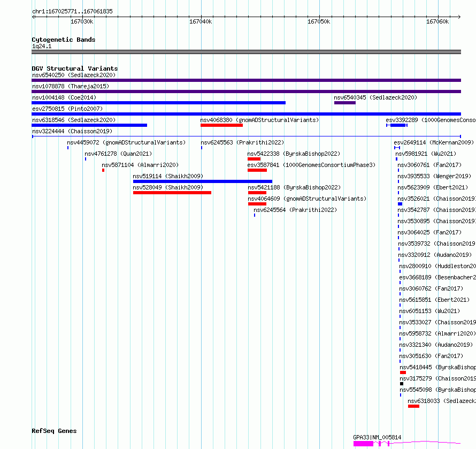476x449 pixels.
Task: Click the chr1:167025771..167061835 position label
Action: tap(72, 11)
